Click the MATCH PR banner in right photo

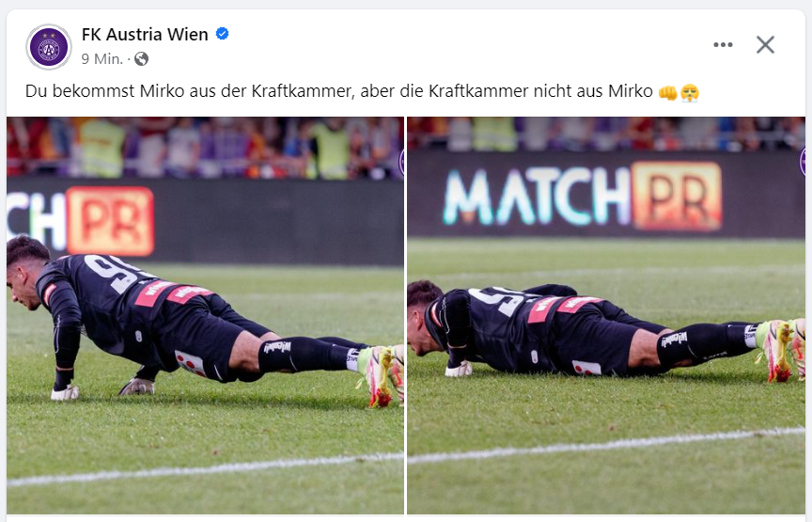(x=582, y=196)
